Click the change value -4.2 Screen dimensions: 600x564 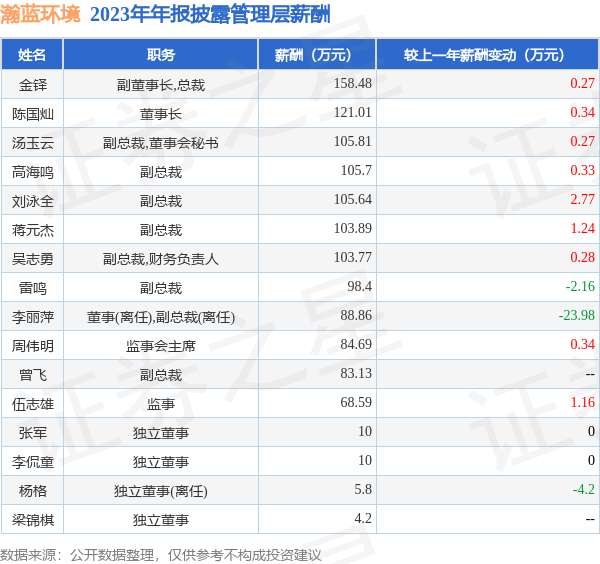click(584, 490)
